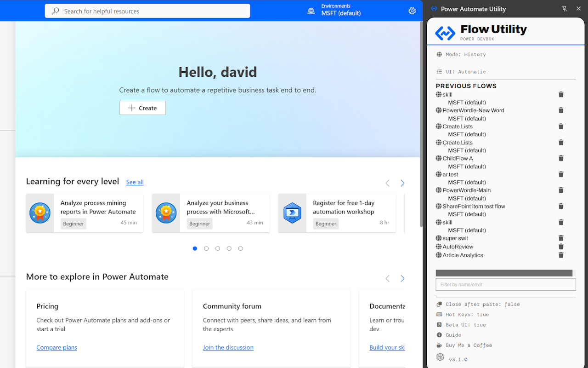588x368 pixels.
Task: Open the Guide link in Flow Utility
Action: pos(453,335)
